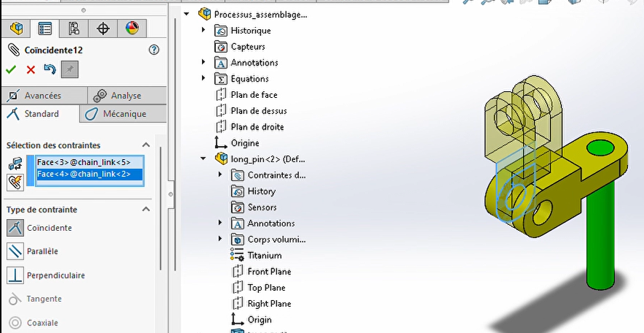Click the Corps volumi... bodies icon
This screenshot has height=333, width=644.
238,240
